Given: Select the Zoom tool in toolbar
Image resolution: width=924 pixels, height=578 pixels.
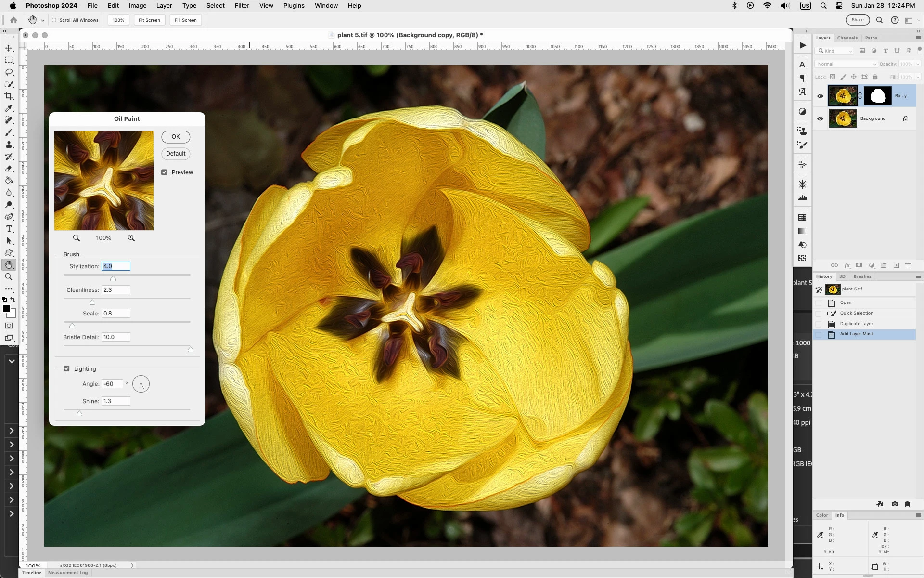Looking at the screenshot, I should click(9, 277).
